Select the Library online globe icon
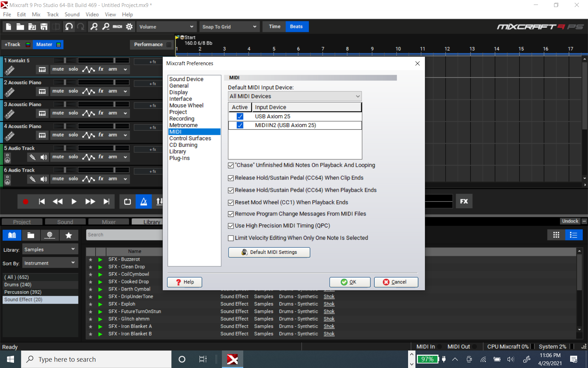Viewport: 588px width, 368px height. click(x=50, y=235)
